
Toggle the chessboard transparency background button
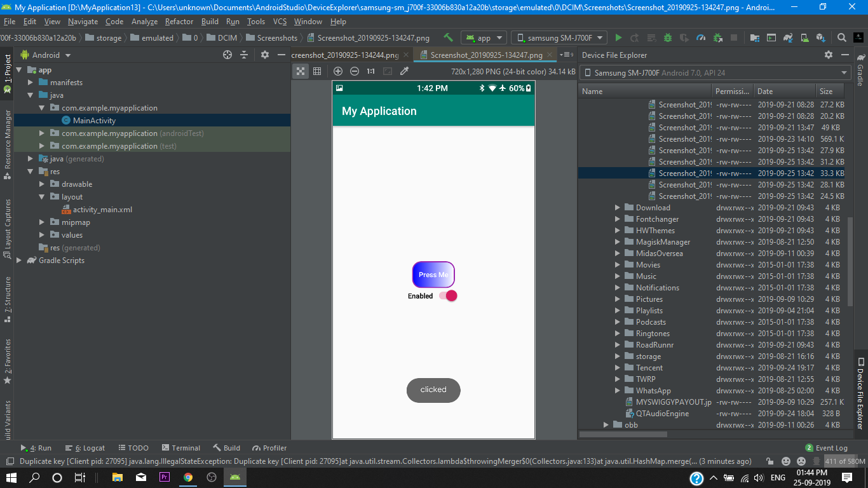click(x=301, y=71)
